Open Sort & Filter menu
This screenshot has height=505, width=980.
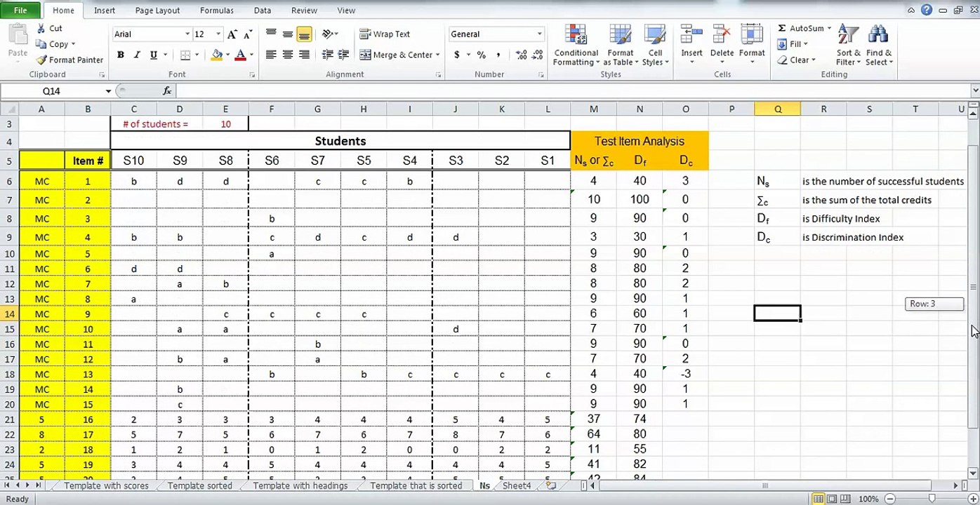[849, 45]
